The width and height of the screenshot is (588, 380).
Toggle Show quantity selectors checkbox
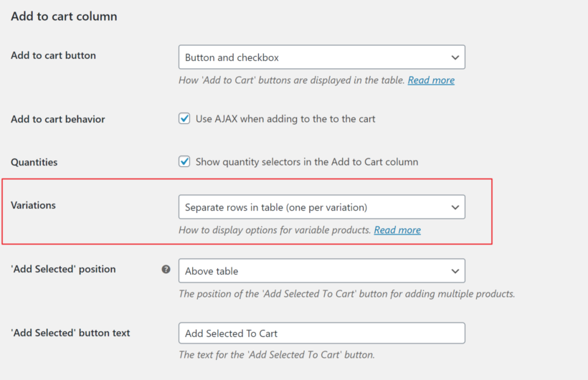pyautogui.click(x=184, y=161)
